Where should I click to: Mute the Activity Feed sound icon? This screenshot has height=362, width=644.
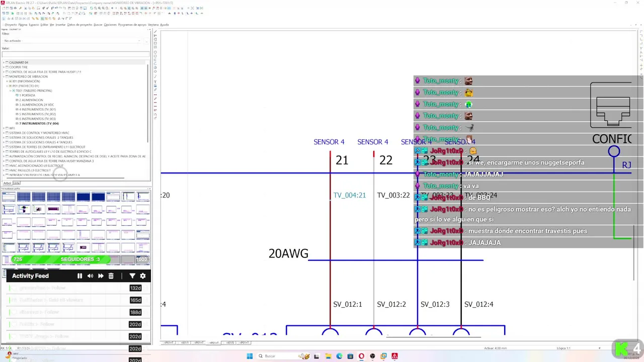coord(90,276)
